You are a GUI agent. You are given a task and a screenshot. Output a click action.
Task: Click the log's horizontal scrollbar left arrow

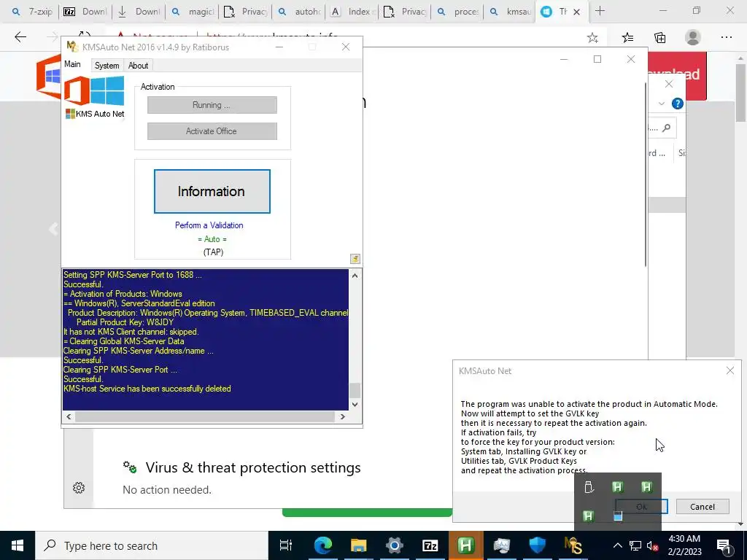pyautogui.click(x=69, y=416)
